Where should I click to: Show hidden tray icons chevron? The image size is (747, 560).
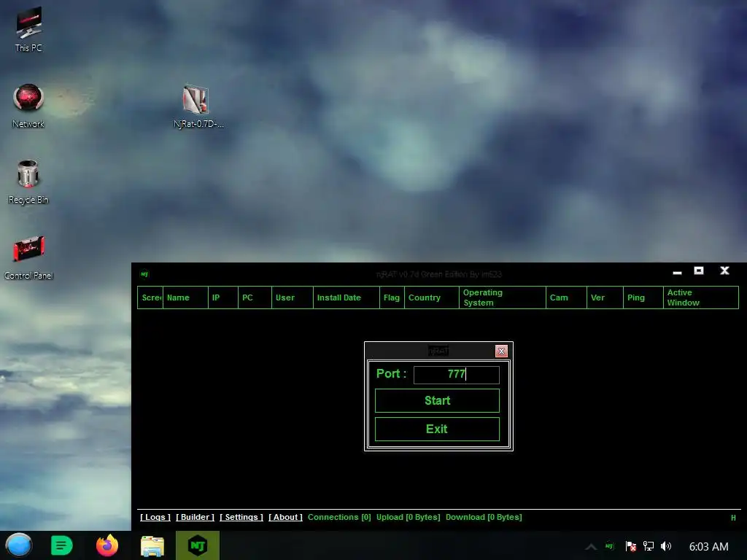591,547
